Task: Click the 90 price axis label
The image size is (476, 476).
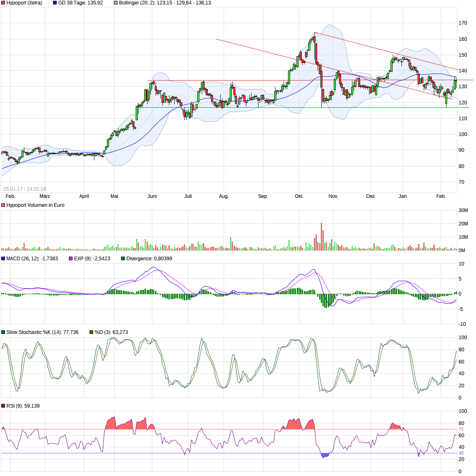Action: coord(461,150)
